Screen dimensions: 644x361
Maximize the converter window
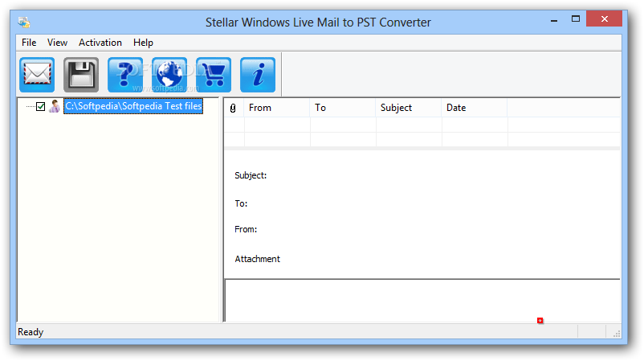pyautogui.click(x=576, y=19)
